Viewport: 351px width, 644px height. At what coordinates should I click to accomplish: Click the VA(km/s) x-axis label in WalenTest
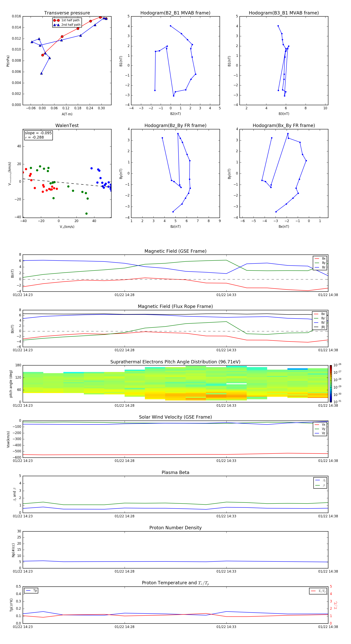point(67,227)
